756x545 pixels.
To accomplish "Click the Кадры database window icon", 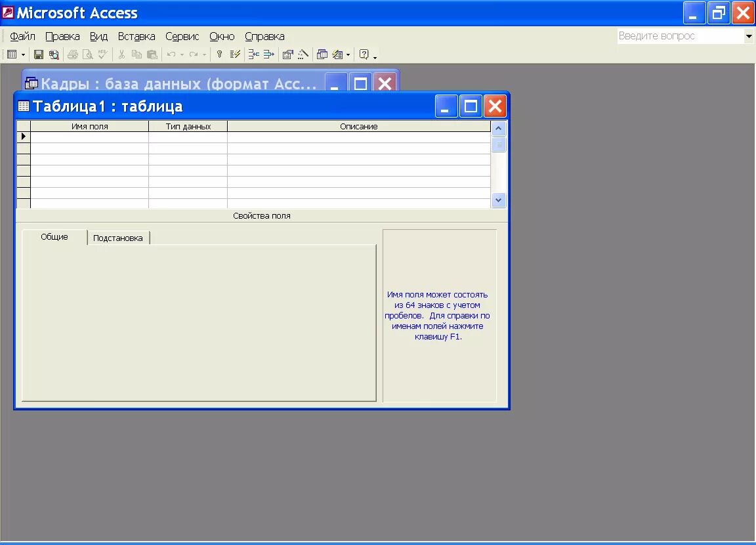I will tap(31, 83).
